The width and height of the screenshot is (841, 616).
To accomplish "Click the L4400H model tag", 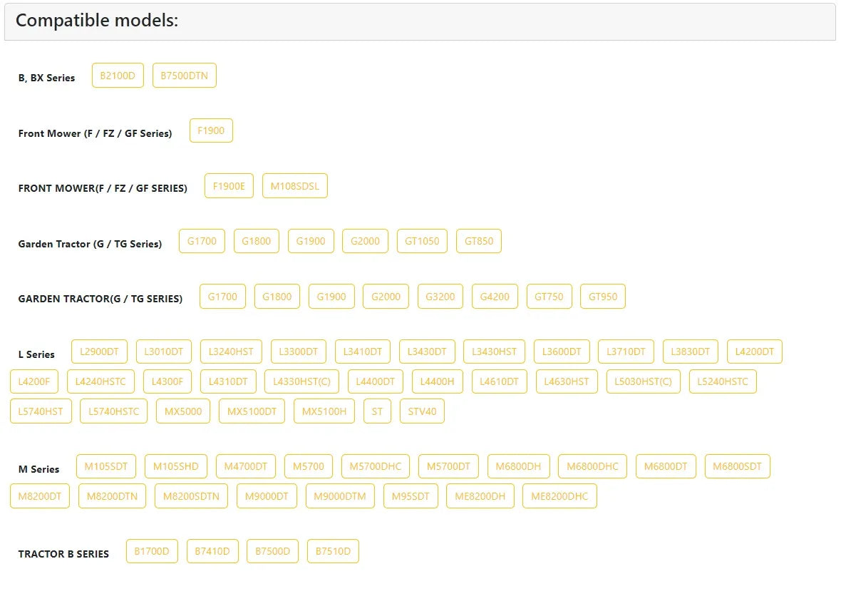I will (x=437, y=381).
